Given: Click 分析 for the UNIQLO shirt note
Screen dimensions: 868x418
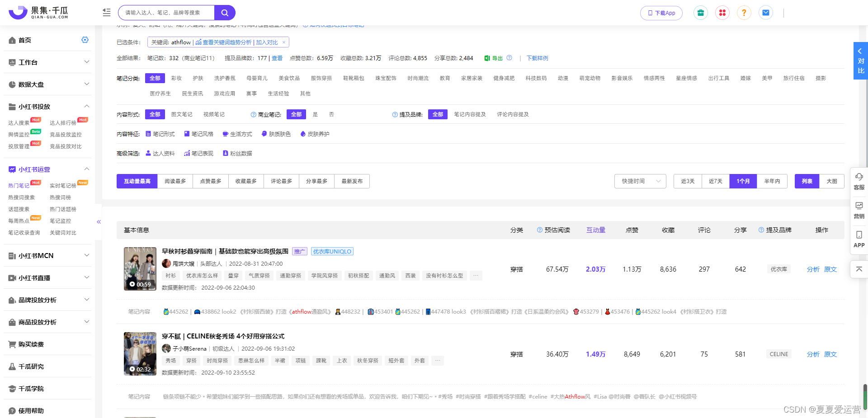Looking at the screenshot, I should 813,269.
